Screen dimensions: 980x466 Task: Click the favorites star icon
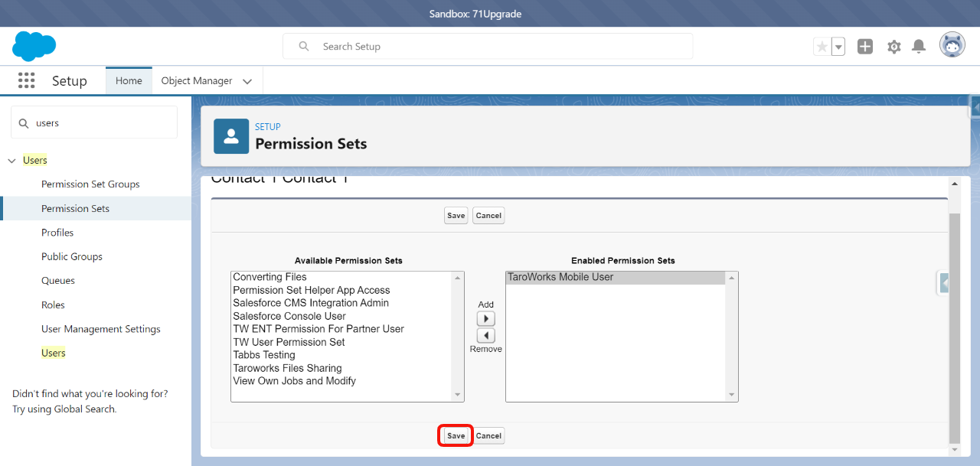822,47
